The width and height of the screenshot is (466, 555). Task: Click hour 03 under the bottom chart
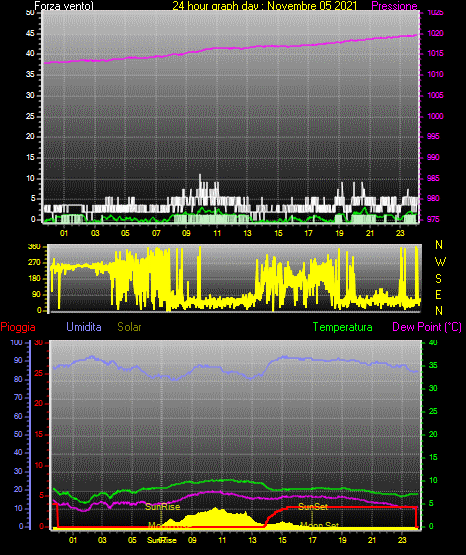(x=102, y=540)
